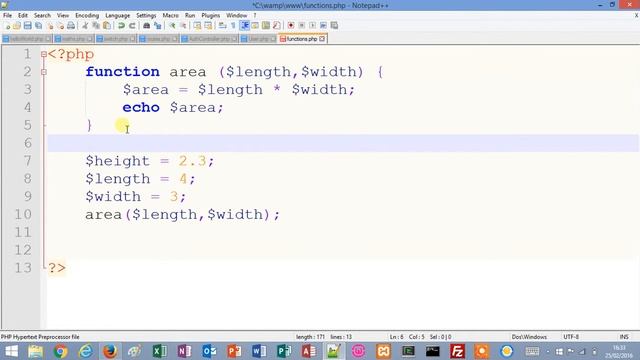The image size is (640, 360).
Task: Place cursor on highlighted empty line 6
Action: pyautogui.click(x=343, y=143)
